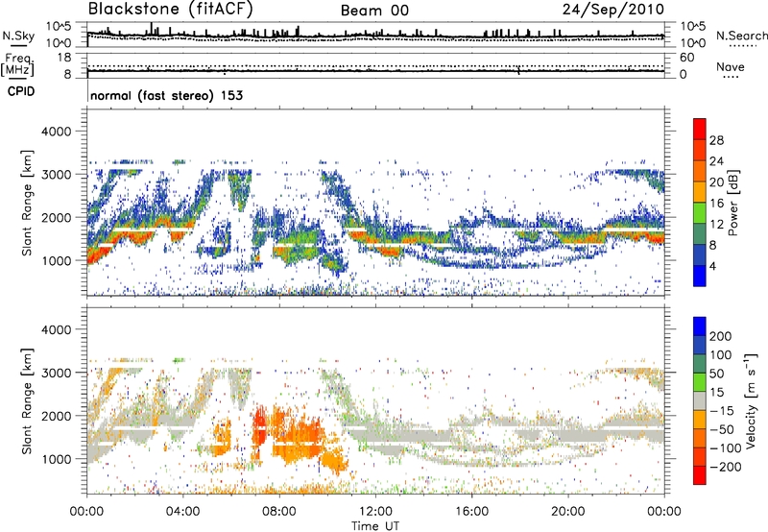
Task: Click the Velocity [m s⁻¹] colorbar label
Action: [x=751, y=400]
